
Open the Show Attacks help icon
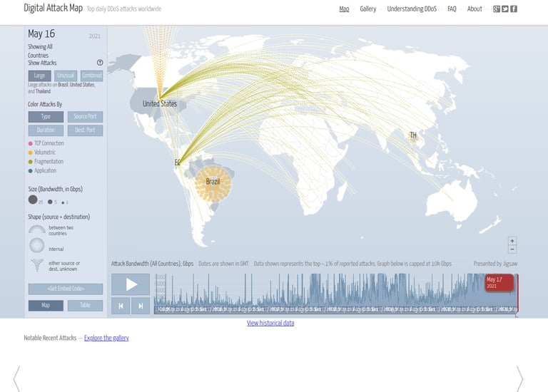(100, 63)
